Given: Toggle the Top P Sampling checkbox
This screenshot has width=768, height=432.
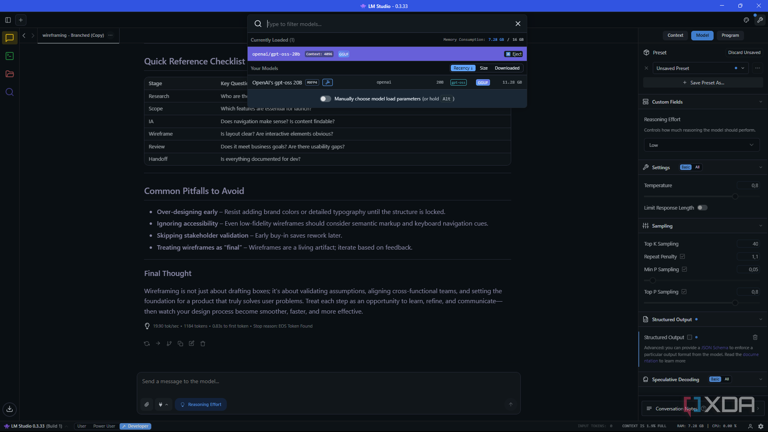Looking at the screenshot, I should (x=684, y=291).
